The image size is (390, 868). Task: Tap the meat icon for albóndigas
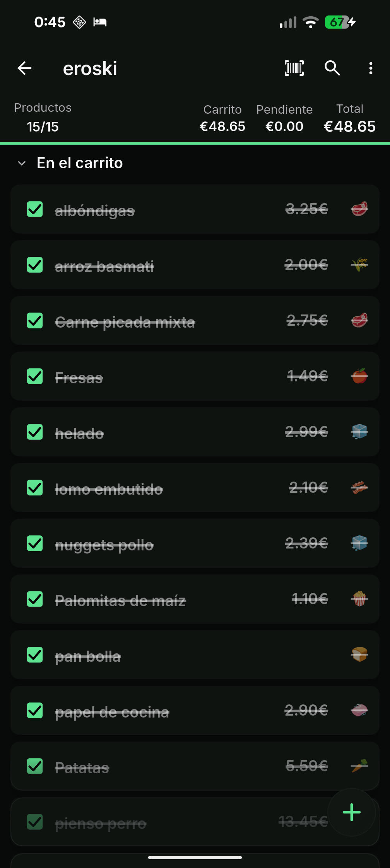pyautogui.click(x=359, y=209)
